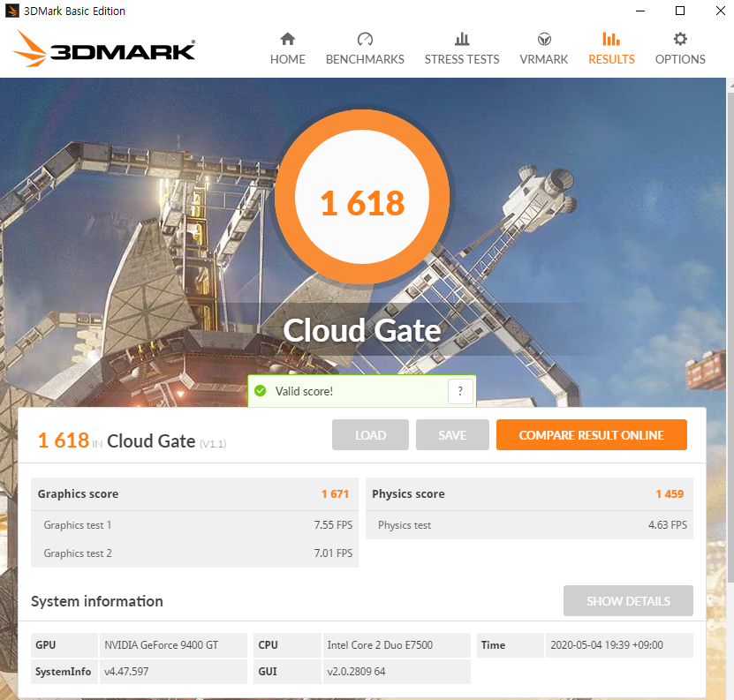Click Graphics test 2 7.01 FPS value
This screenshot has height=700, width=734.
[x=333, y=553]
